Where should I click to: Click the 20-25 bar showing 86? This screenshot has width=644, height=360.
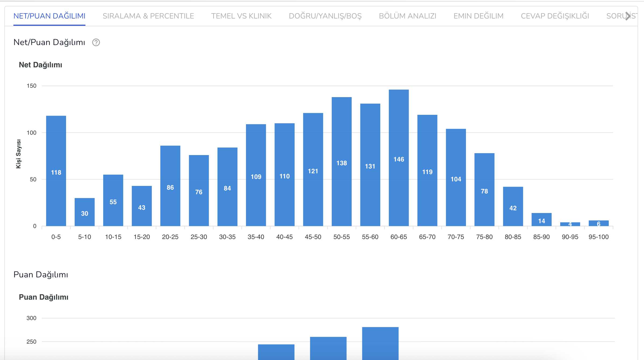(x=170, y=186)
